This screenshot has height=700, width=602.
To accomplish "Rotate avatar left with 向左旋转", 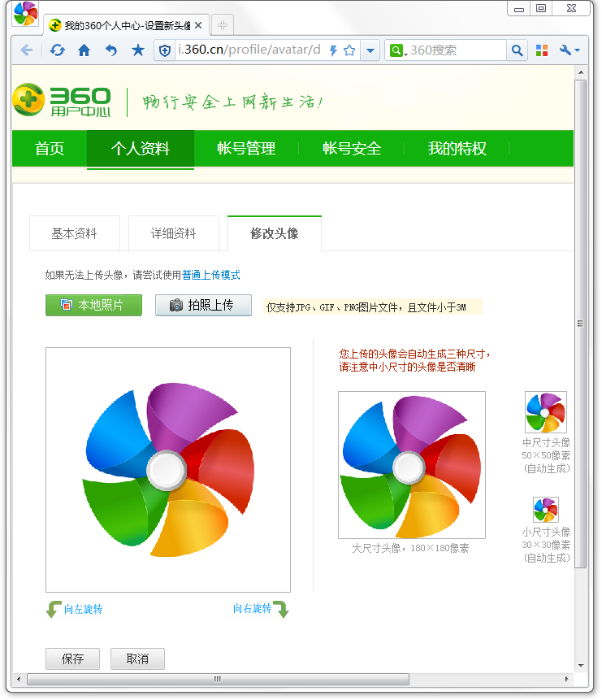I will [75, 609].
